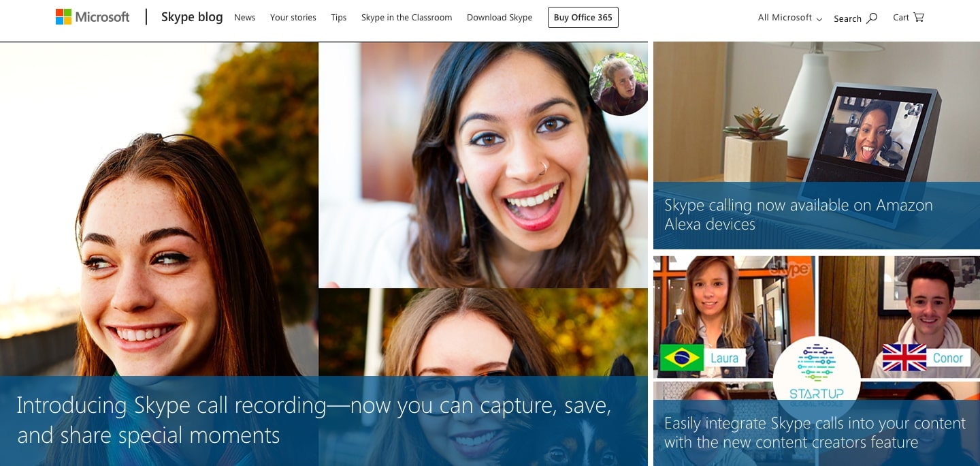The height and width of the screenshot is (466, 980).
Task: Select the Tips navigation item
Action: pos(339,18)
